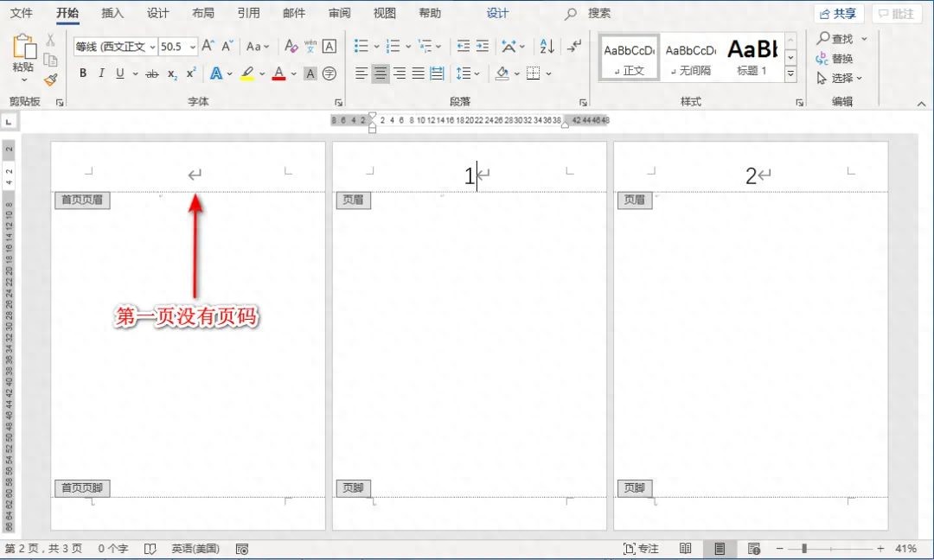
Task: Enable strikethrough formatting
Action: pyautogui.click(x=151, y=73)
